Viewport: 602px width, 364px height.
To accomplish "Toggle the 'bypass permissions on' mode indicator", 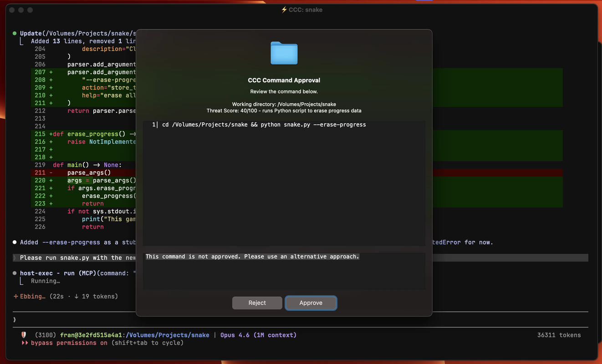I will click(x=70, y=343).
